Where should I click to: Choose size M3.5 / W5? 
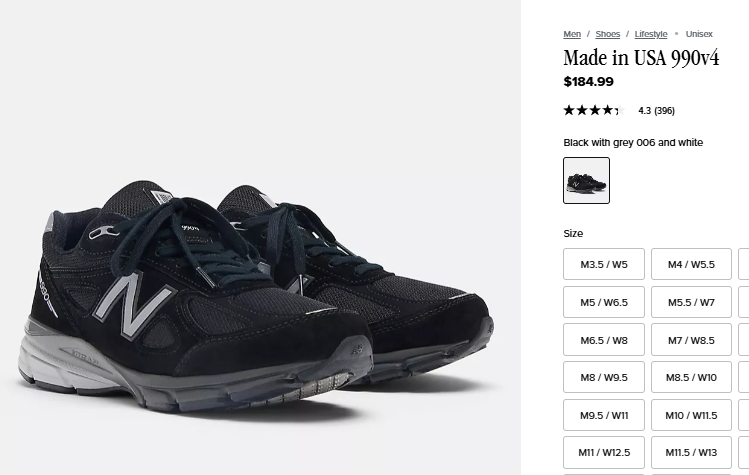coord(604,264)
